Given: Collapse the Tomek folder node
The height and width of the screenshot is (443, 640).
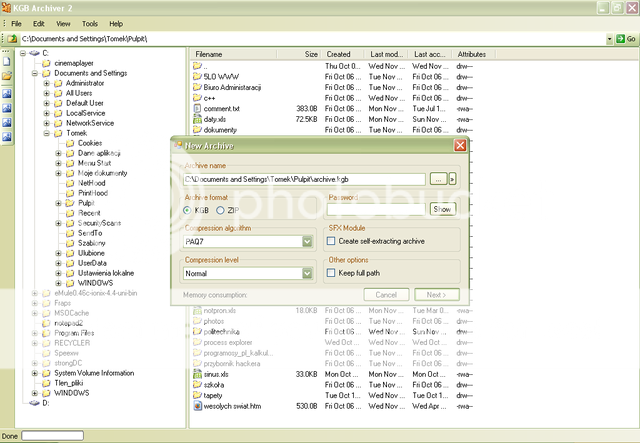Looking at the screenshot, I should (x=47, y=133).
